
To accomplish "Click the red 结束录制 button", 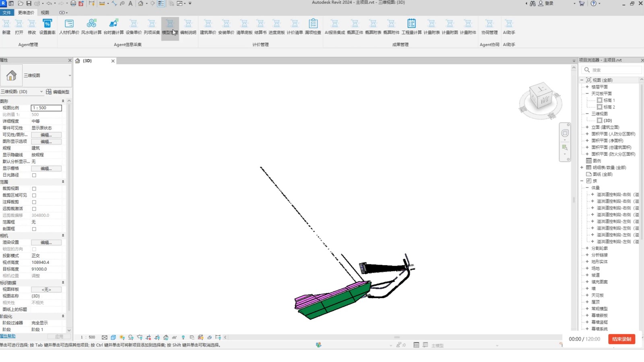I will [x=621, y=339].
